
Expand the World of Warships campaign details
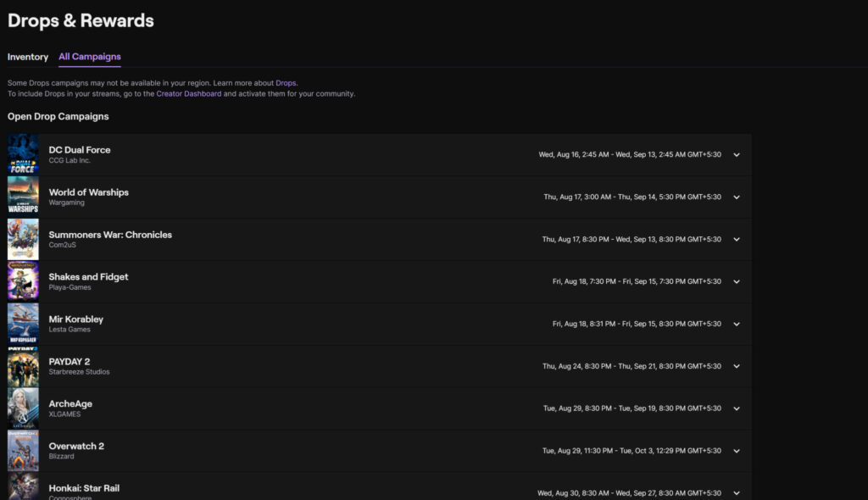point(737,197)
